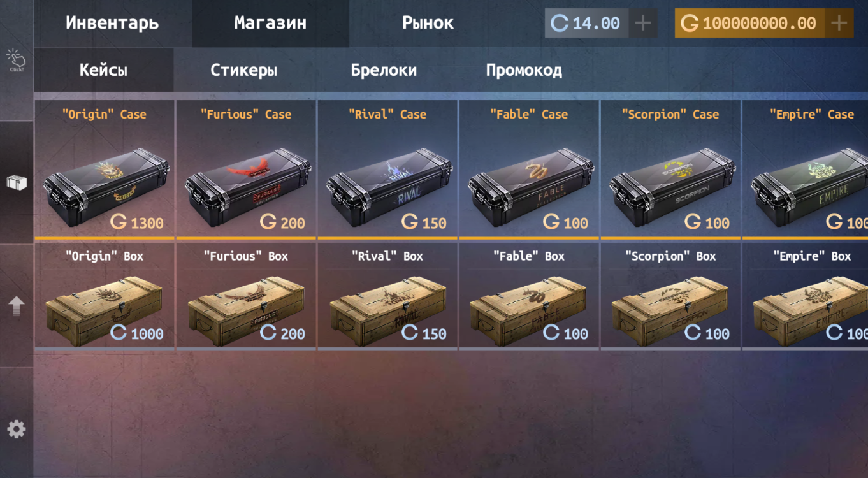Choose the "Scorpion" Box item
Screen dimensions: 868x478
(x=670, y=295)
